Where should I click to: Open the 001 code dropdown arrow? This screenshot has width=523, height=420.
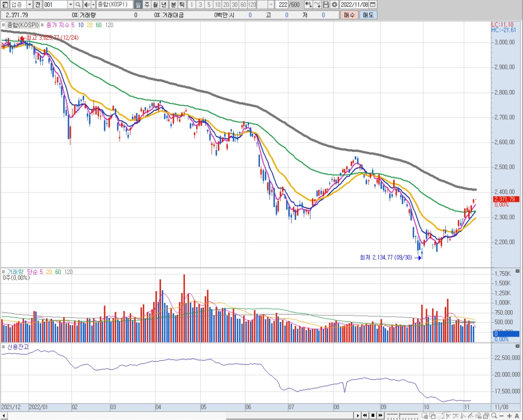[70, 5]
